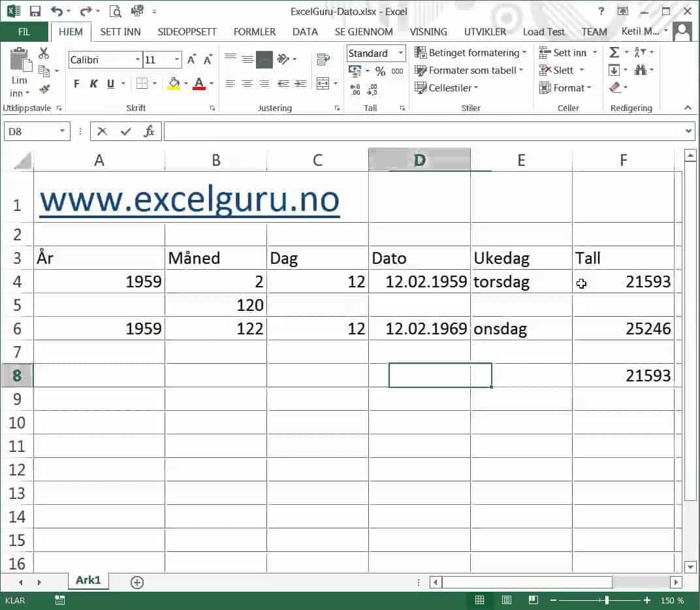
Task: Toggle wrap text with the alignment icon
Action: [x=322, y=58]
